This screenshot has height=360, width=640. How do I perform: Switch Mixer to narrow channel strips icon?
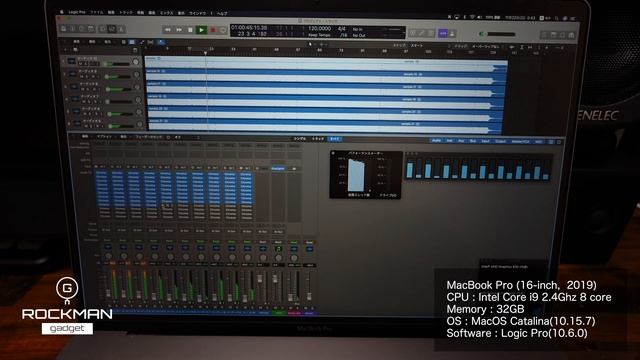click(551, 142)
